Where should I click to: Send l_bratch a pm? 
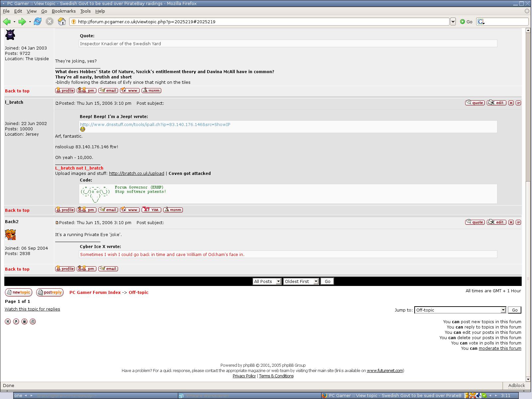tap(86, 210)
